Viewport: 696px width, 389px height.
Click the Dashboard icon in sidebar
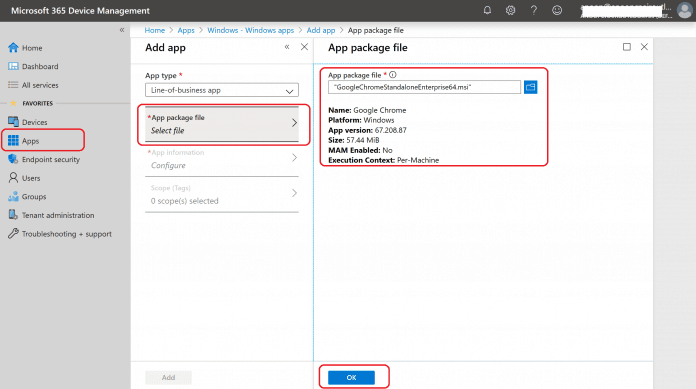(13, 66)
